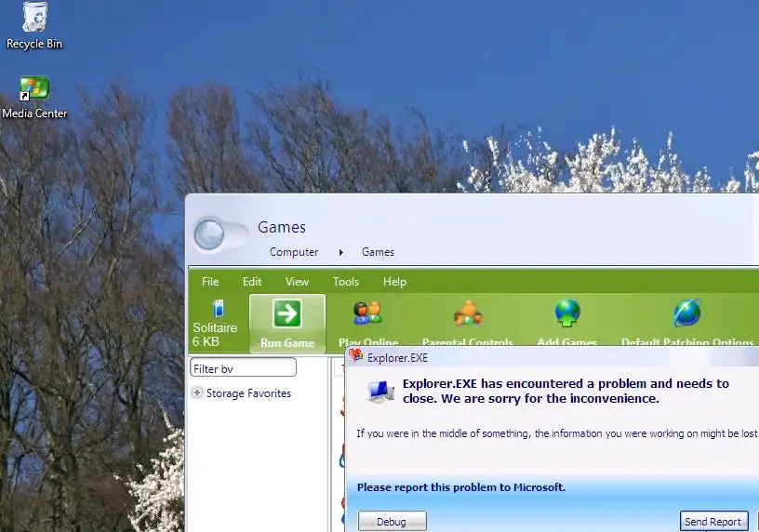Open the View menu

tap(297, 282)
